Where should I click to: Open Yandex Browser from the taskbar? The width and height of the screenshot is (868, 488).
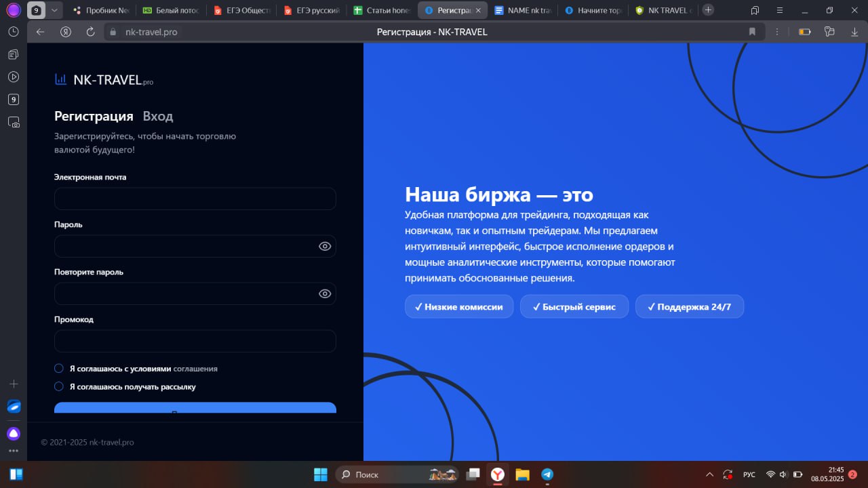click(x=498, y=474)
